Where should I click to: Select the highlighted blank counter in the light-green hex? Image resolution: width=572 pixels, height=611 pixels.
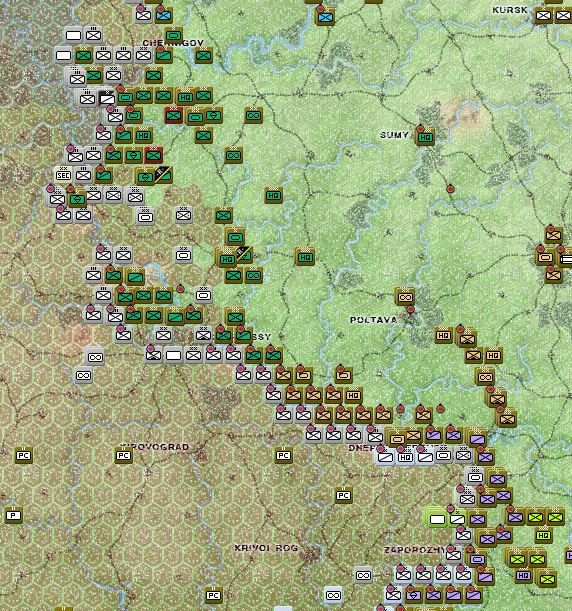click(437, 519)
